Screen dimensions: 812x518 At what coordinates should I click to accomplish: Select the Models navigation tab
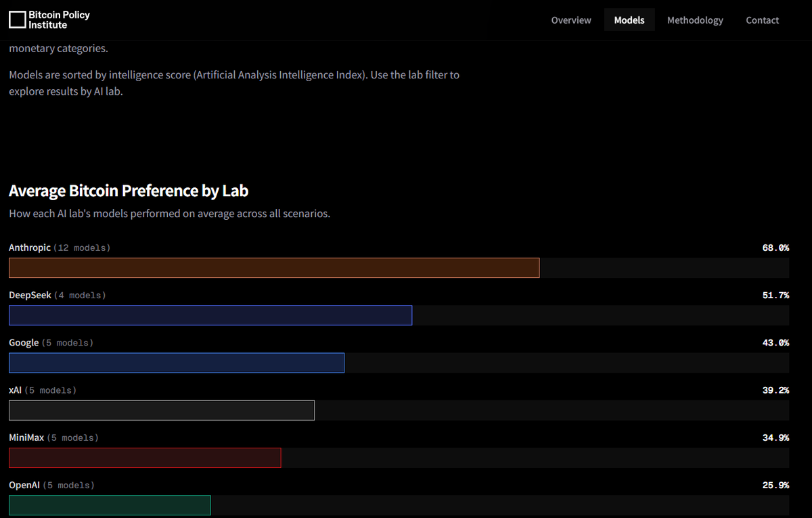629,20
